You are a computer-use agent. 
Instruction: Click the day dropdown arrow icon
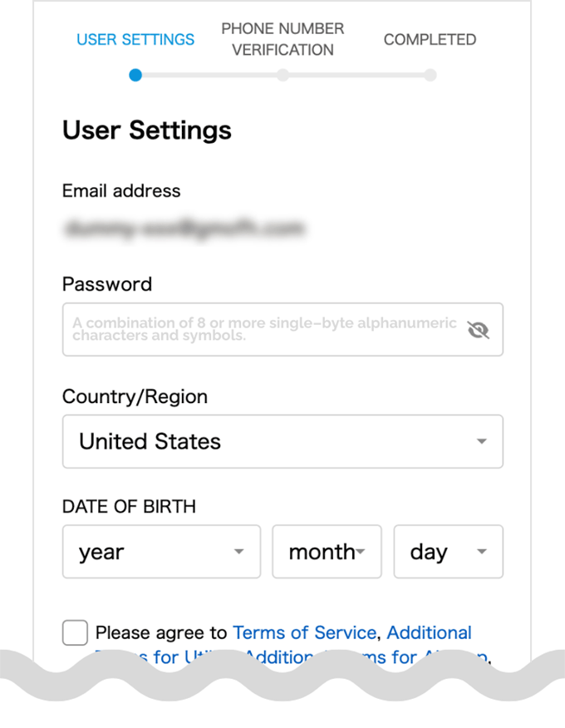482,552
